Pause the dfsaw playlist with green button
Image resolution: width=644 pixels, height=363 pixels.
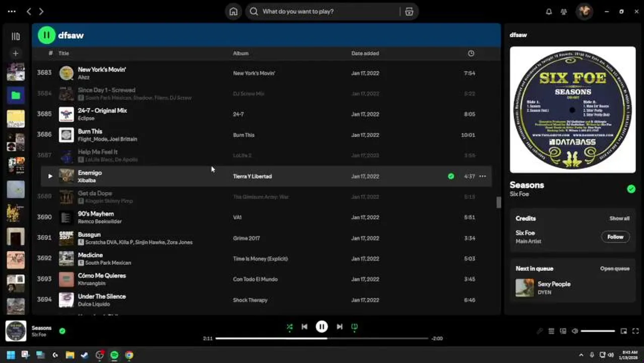coord(46,35)
